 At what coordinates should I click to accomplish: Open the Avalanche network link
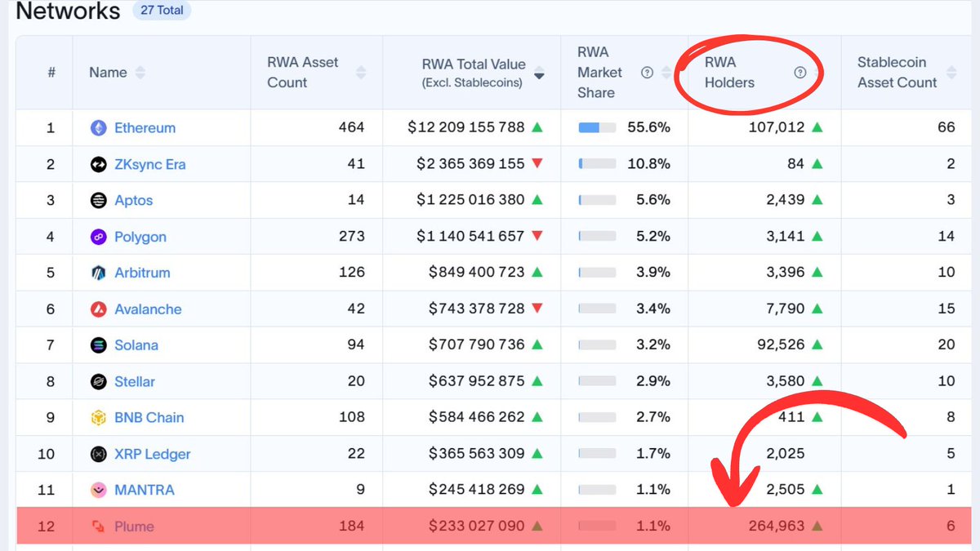148,309
